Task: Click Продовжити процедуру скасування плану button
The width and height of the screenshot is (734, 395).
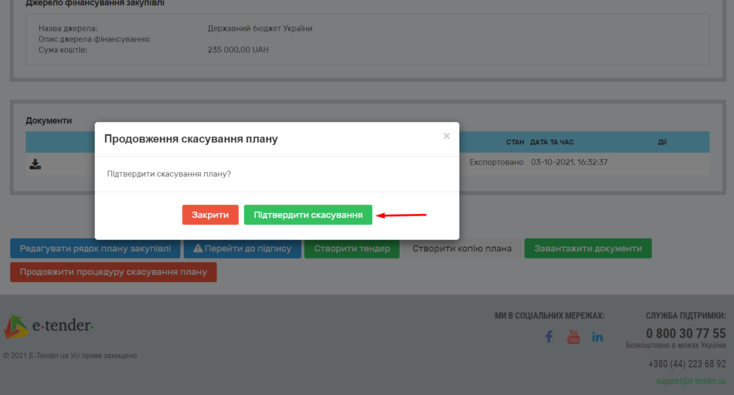Action: [x=113, y=272]
